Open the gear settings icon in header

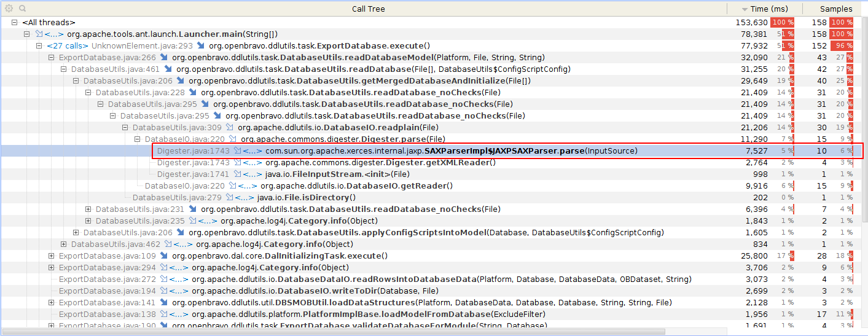9,9
